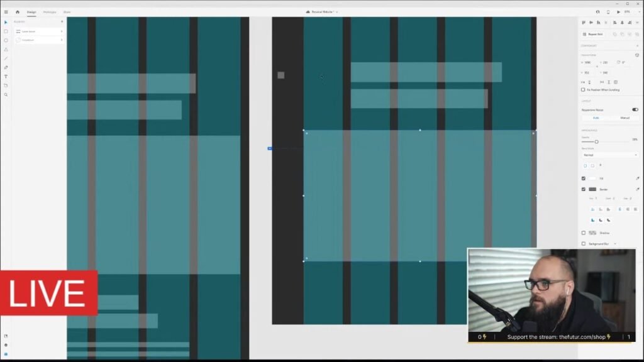The image size is (644, 362).
Task: Click the Repeat Grid button
Action: point(592,34)
